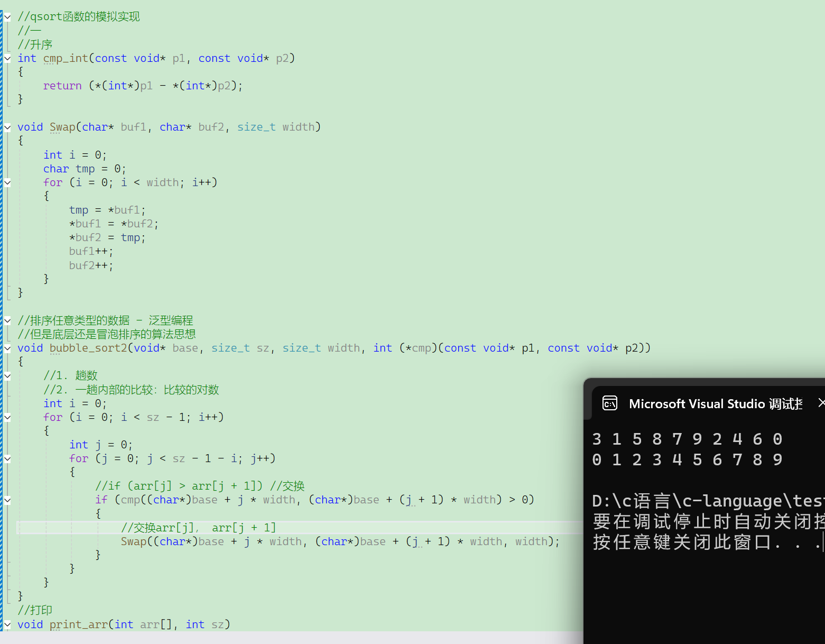Click the 'buf2++;' statement
This screenshot has height=644, width=825.
pos(91,265)
